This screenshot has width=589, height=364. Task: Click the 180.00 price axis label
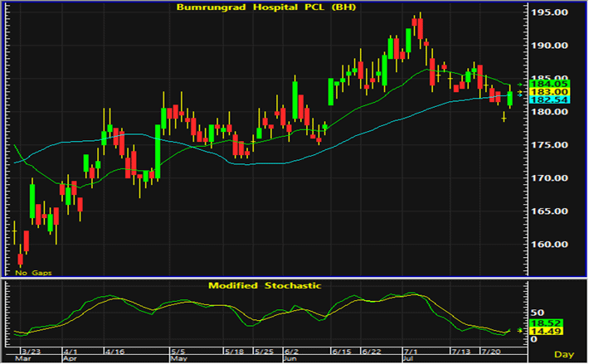tap(549, 112)
